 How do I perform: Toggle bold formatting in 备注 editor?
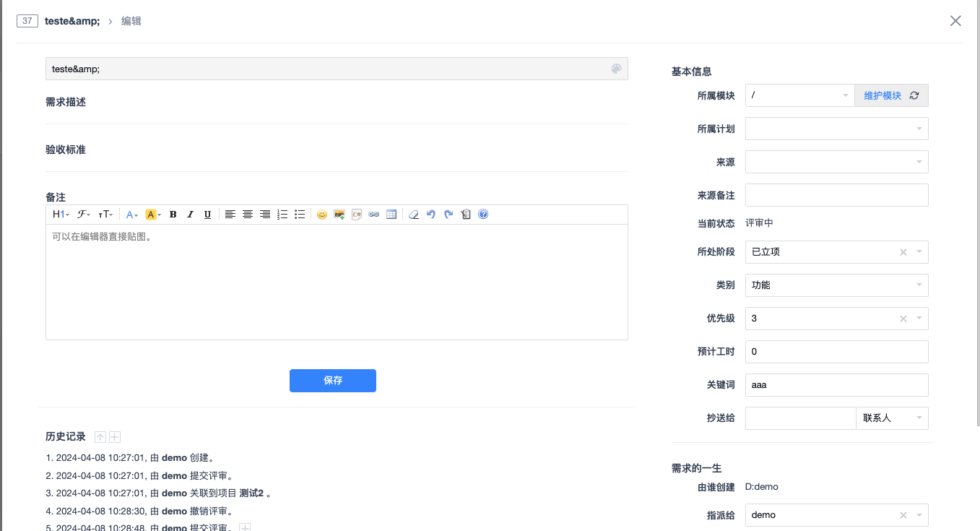[173, 215]
